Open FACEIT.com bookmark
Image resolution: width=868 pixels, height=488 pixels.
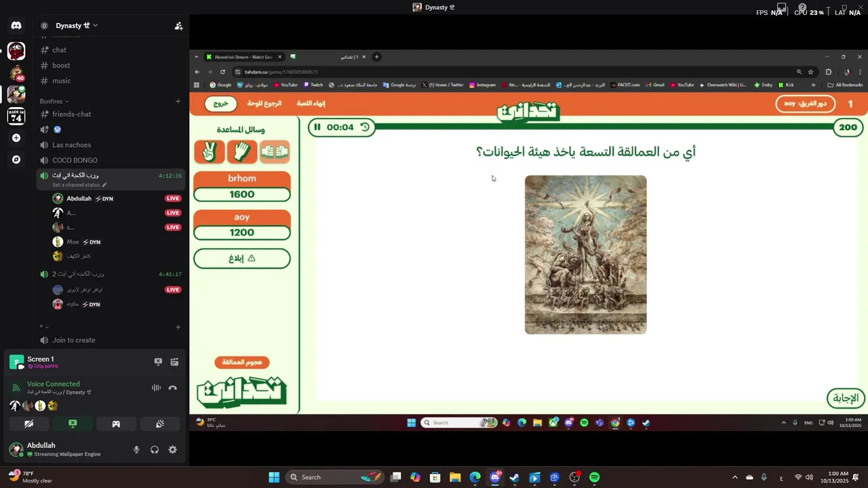pyautogui.click(x=625, y=85)
